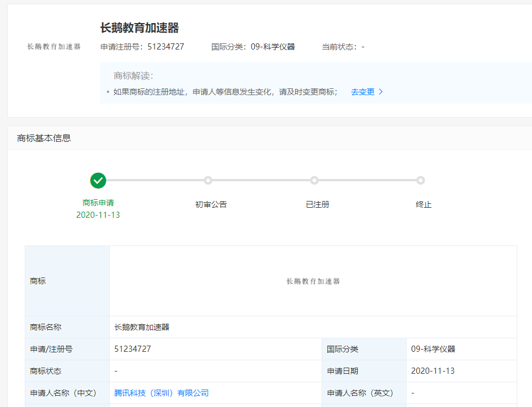Click the 商标解读 heading in the notice box

click(x=133, y=76)
